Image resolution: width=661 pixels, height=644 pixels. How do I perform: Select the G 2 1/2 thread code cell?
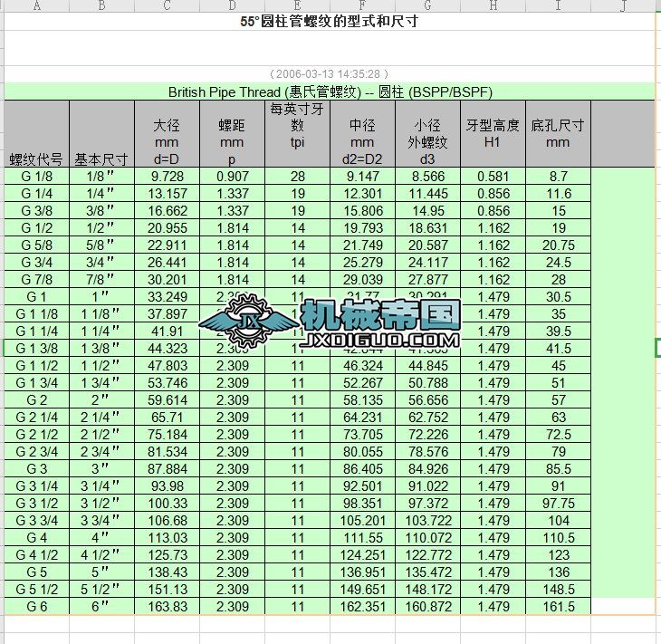37,435
